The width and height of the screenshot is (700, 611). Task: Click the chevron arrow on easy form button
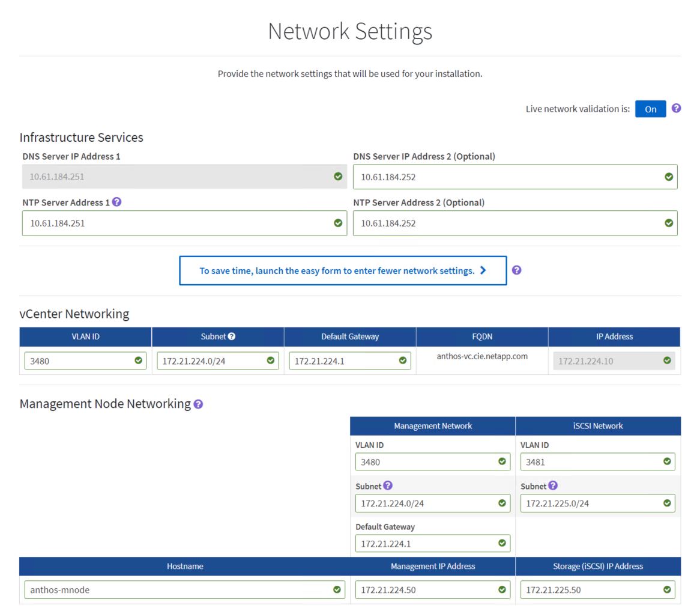point(483,270)
